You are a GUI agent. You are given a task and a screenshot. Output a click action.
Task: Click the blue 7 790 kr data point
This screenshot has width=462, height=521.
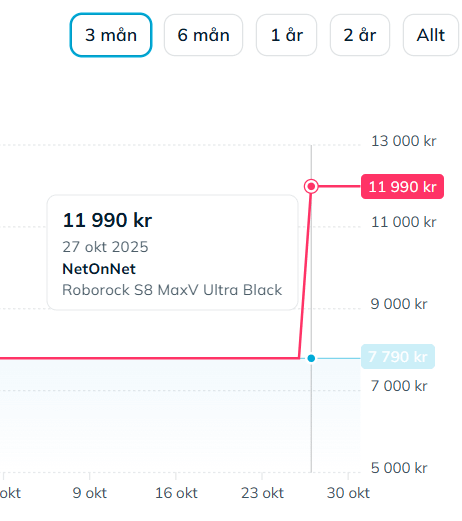311,358
